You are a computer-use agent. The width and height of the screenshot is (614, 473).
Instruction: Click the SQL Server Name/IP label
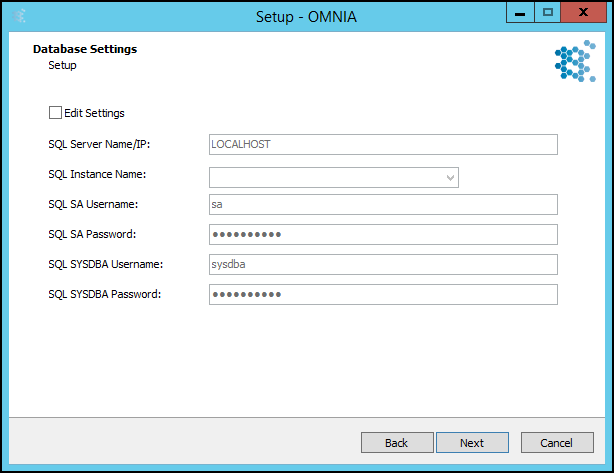(x=99, y=144)
